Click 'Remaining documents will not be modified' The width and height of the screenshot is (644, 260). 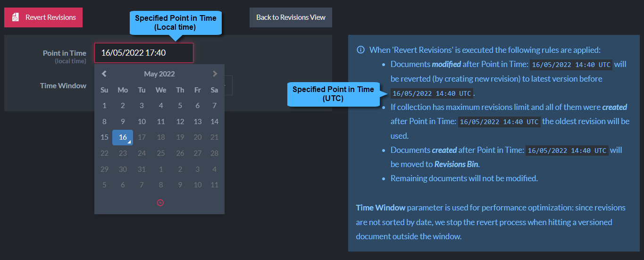[x=464, y=178]
